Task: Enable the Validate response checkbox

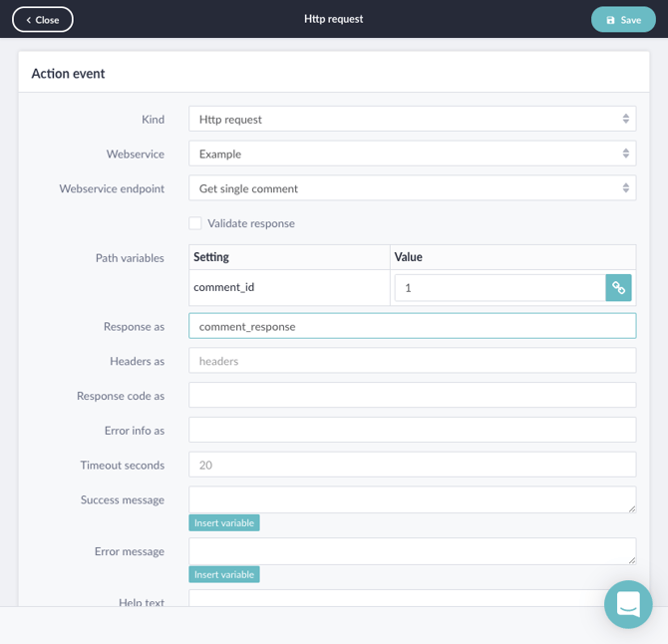Action: coord(195,223)
